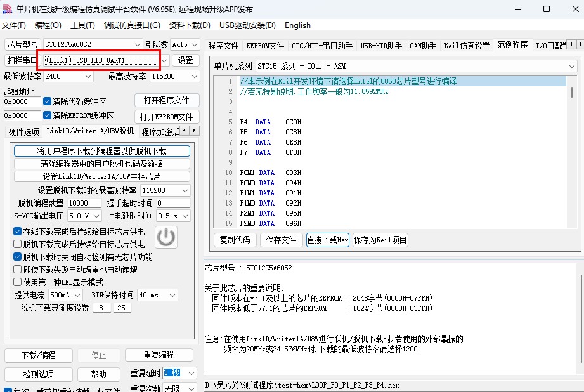The width and height of the screenshot is (584, 392).
Task: Click 重复编程 button
Action: tap(159, 355)
